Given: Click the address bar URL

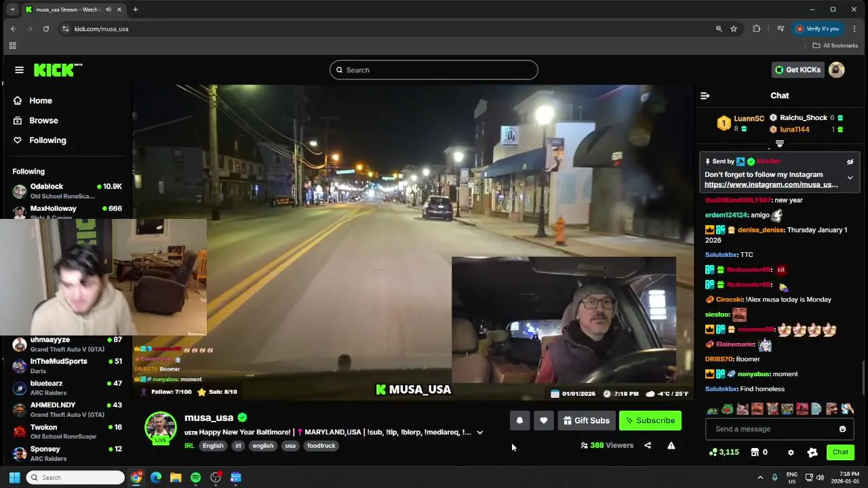Looking at the screenshot, I should coord(102,28).
